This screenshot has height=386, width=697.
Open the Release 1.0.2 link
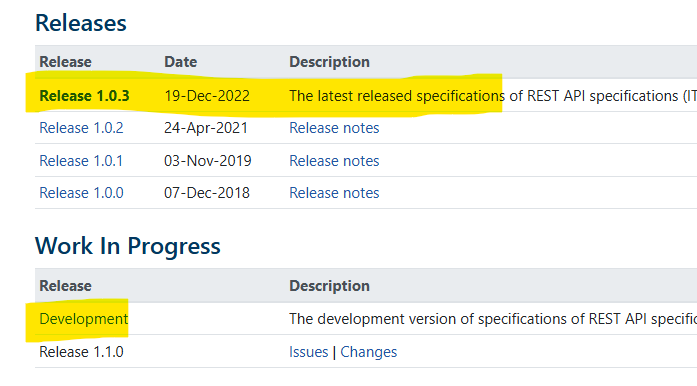tap(81, 128)
